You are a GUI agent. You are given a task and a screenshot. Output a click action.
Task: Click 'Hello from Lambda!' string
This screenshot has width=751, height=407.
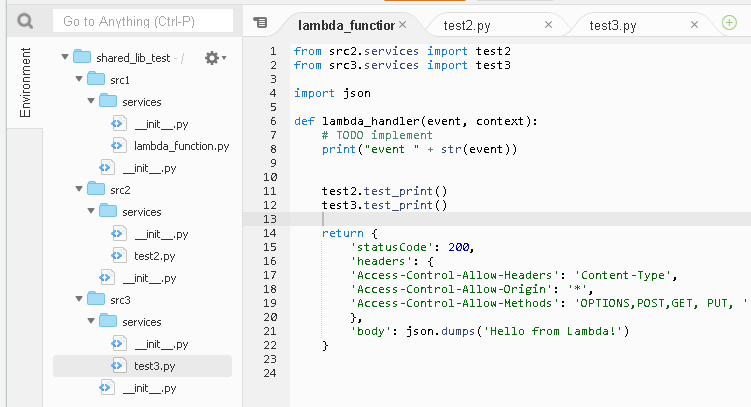tap(552, 331)
